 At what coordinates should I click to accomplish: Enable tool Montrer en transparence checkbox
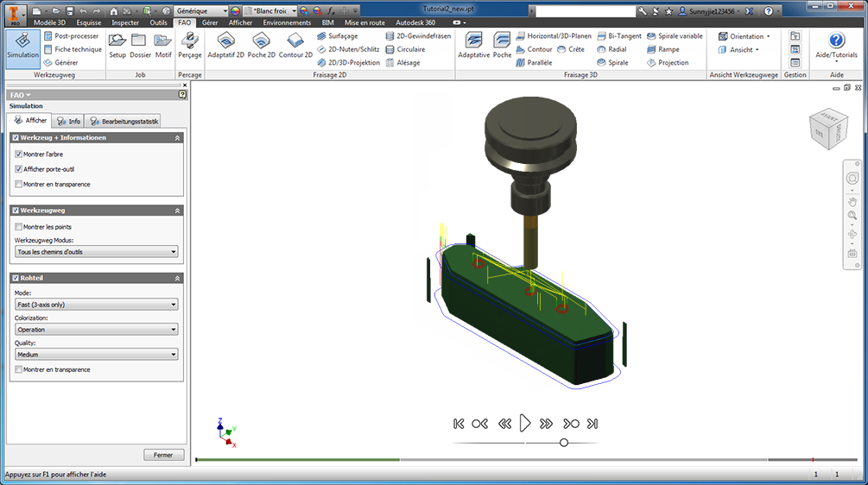pos(19,184)
